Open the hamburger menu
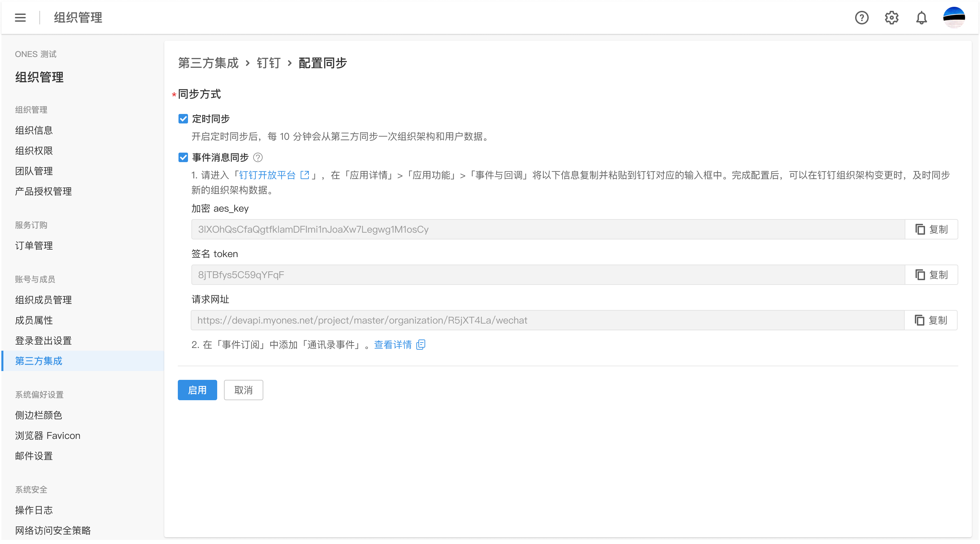Screen dimensions: 980x544 click(20, 18)
